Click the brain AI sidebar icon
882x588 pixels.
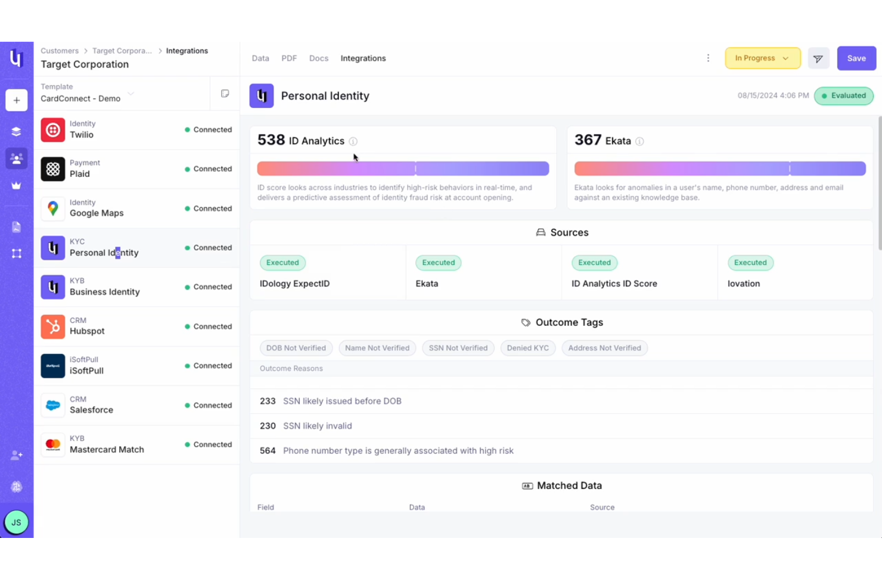[17, 487]
